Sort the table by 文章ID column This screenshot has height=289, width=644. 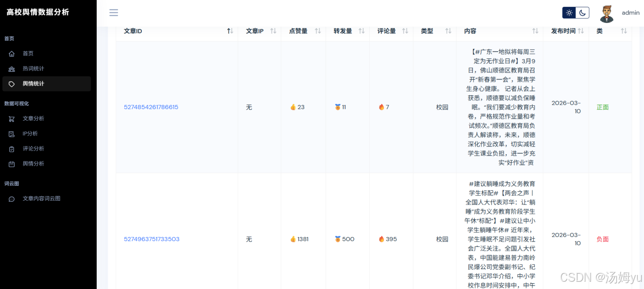pyautogui.click(x=230, y=31)
